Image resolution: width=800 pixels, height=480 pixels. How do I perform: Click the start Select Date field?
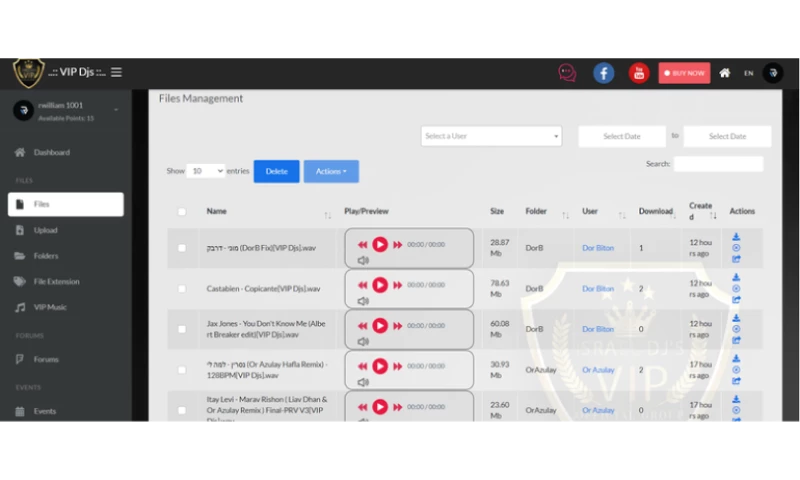click(x=621, y=136)
